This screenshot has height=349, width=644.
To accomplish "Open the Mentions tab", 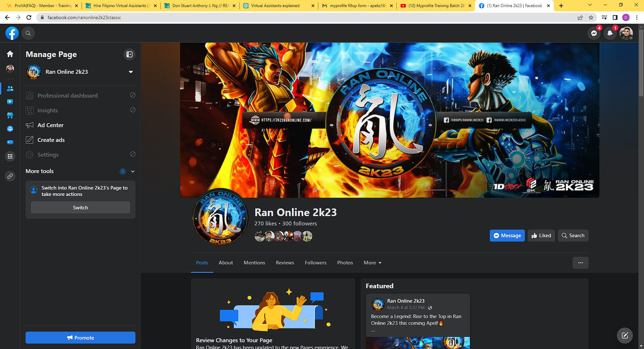I will (x=254, y=263).
